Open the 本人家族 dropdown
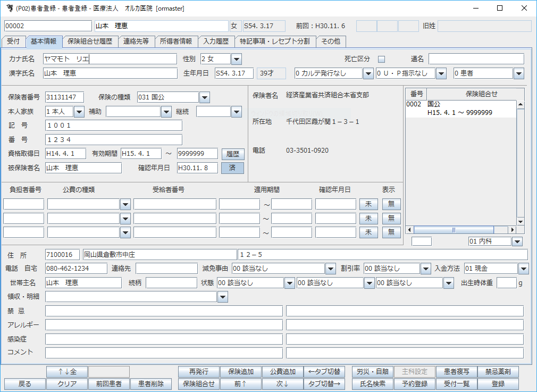 (79, 112)
